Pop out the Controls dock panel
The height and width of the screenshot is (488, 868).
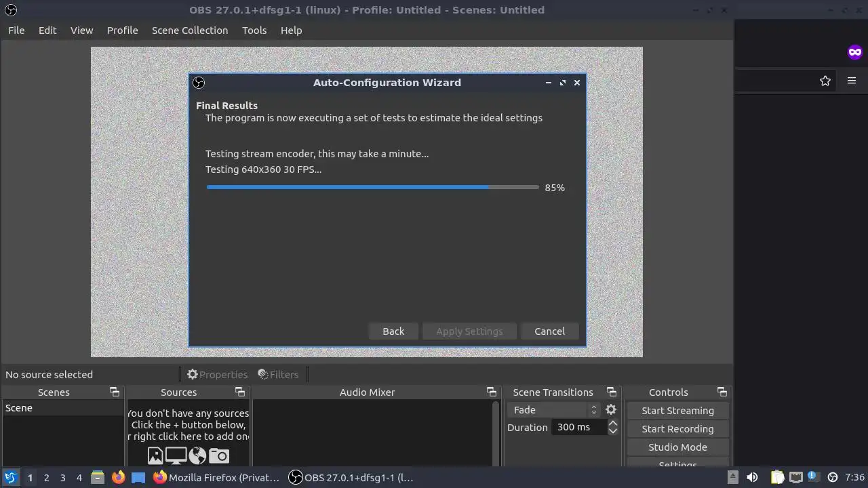tap(722, 392)
